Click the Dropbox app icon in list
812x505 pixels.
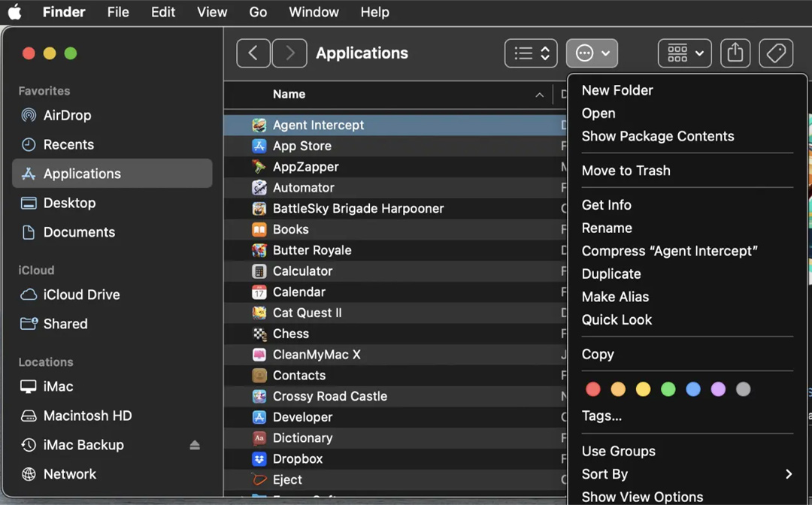coord(259,458)
